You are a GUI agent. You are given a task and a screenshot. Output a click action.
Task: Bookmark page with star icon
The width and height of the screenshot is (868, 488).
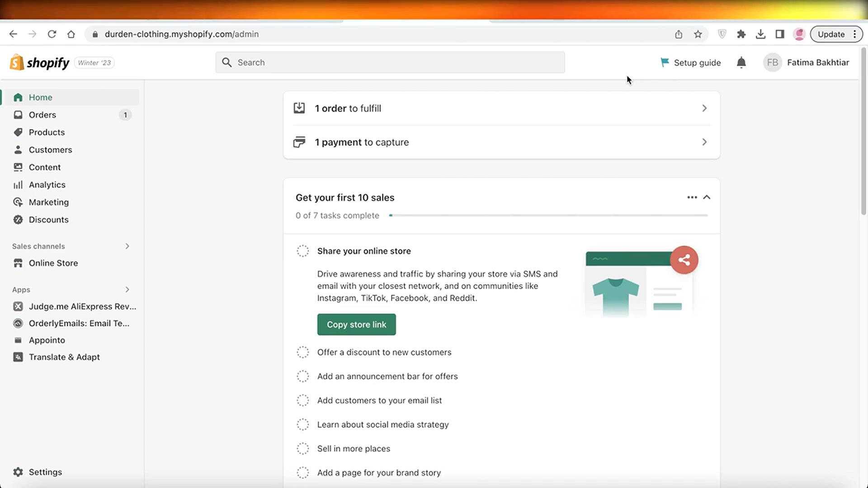(698, 34)
